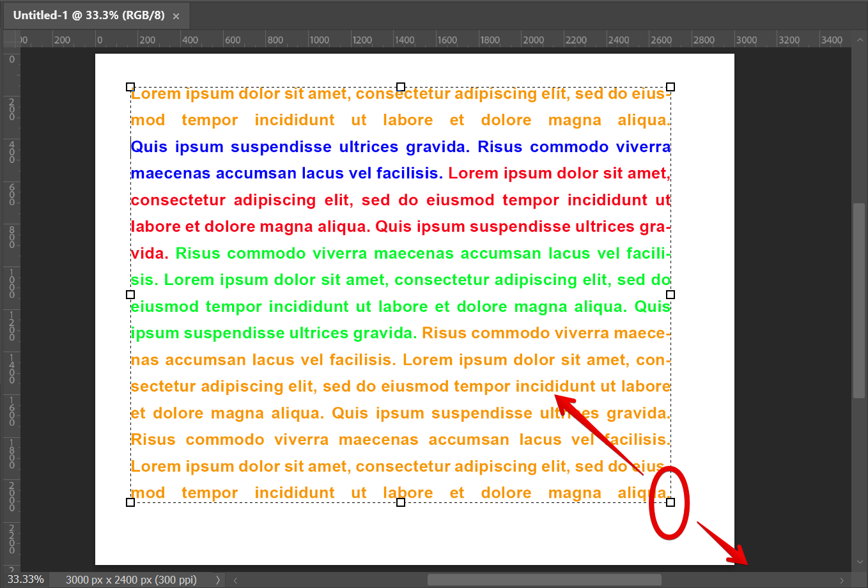The height and width of the screenshot is (588, 868).
Task: Close the Untitled-1 document tab
Action: (176, 16)
